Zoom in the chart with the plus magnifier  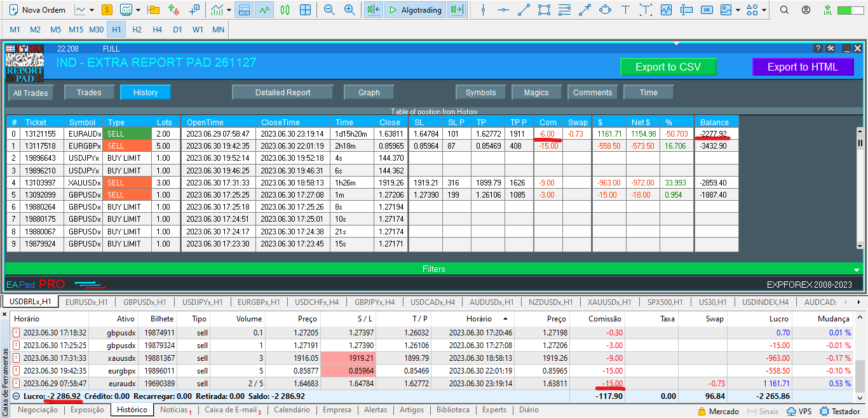[349, 10]
